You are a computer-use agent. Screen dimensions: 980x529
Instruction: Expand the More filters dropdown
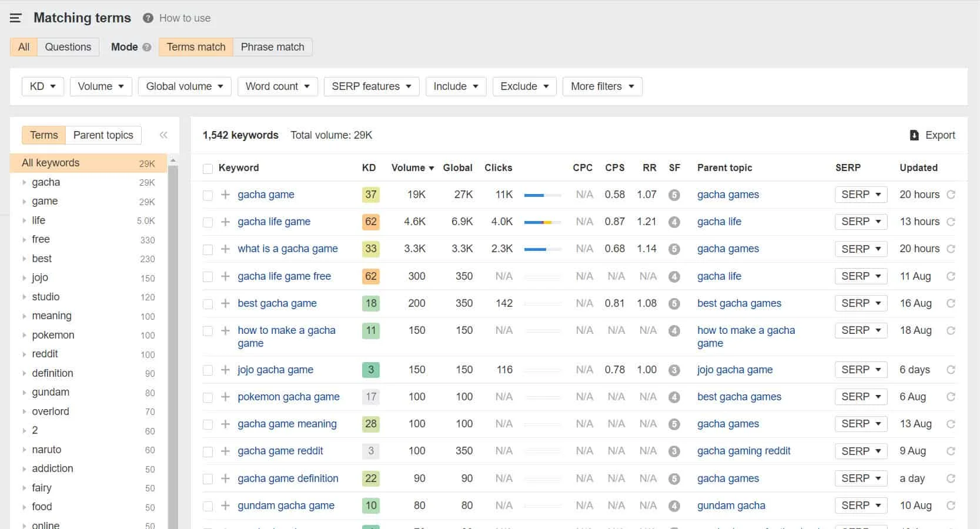(x=602, y=86)
